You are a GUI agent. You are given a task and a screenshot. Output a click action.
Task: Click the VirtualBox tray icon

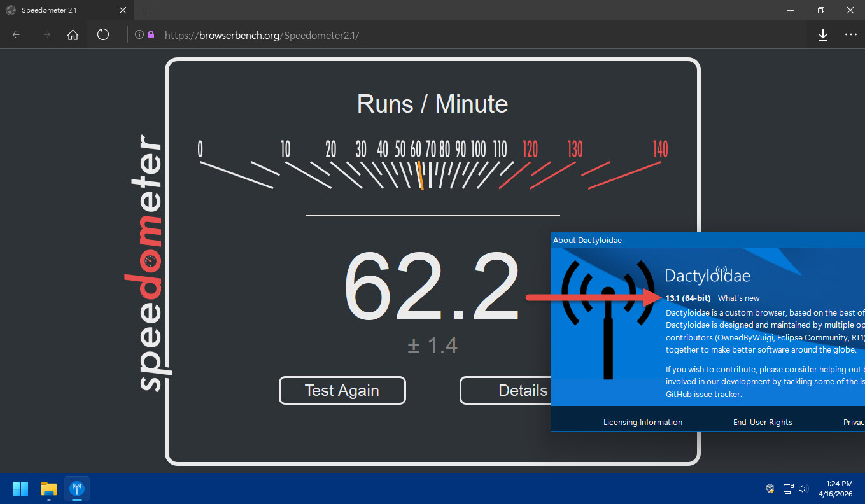770,489
